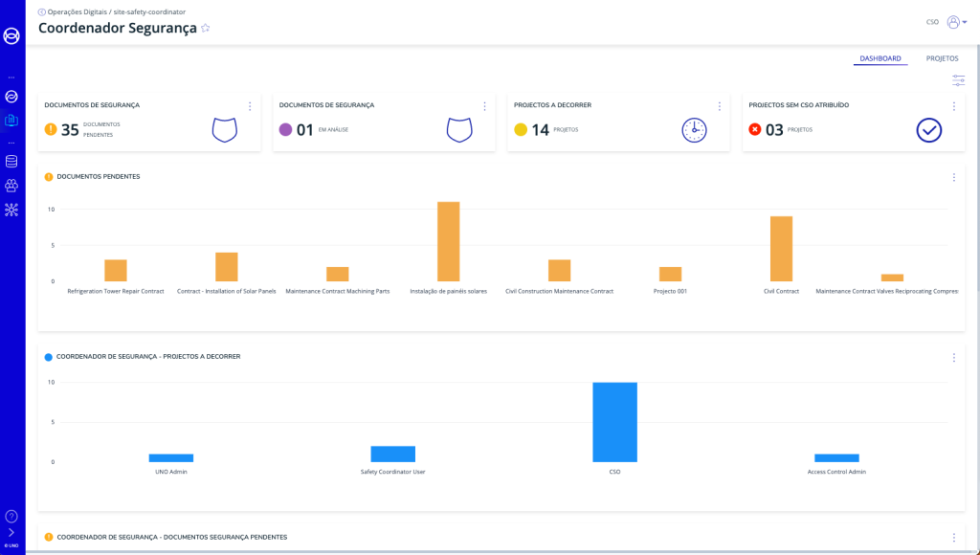Select the Dashboard tab
The height and width of the screenshot is (555, 980).
(880, 58)
